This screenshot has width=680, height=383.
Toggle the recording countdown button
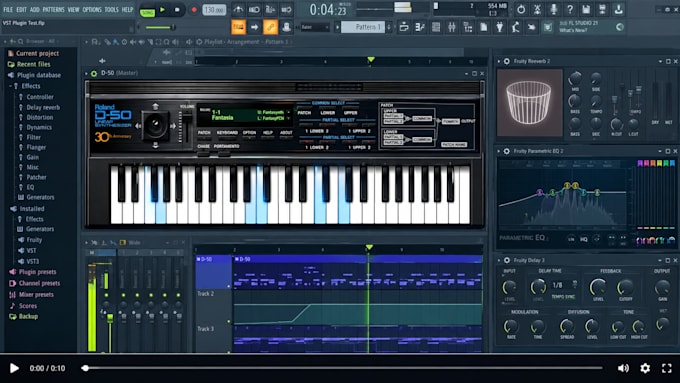270,10
